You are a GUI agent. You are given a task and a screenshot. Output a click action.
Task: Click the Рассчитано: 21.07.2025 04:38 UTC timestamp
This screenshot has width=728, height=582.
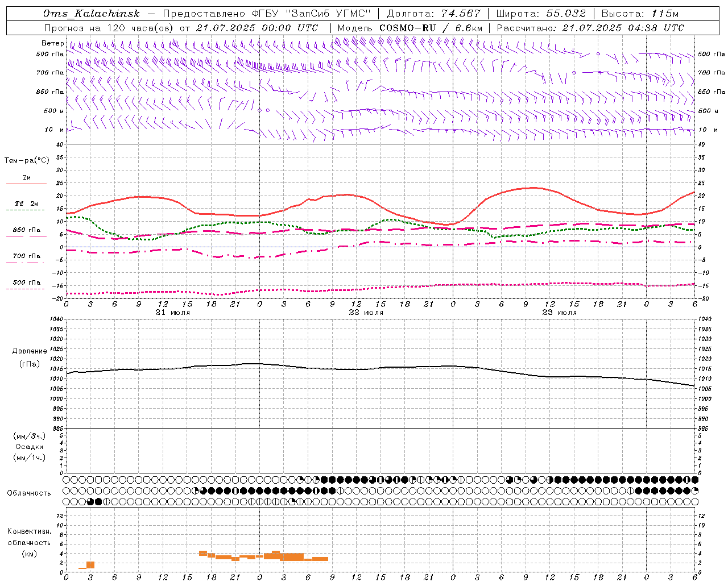590,28
